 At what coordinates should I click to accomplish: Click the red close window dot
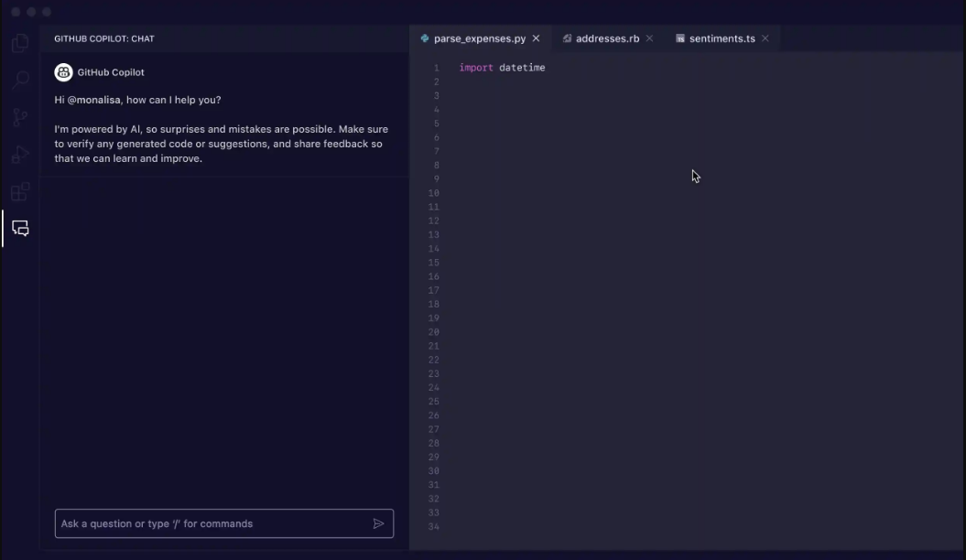[16, 12]
